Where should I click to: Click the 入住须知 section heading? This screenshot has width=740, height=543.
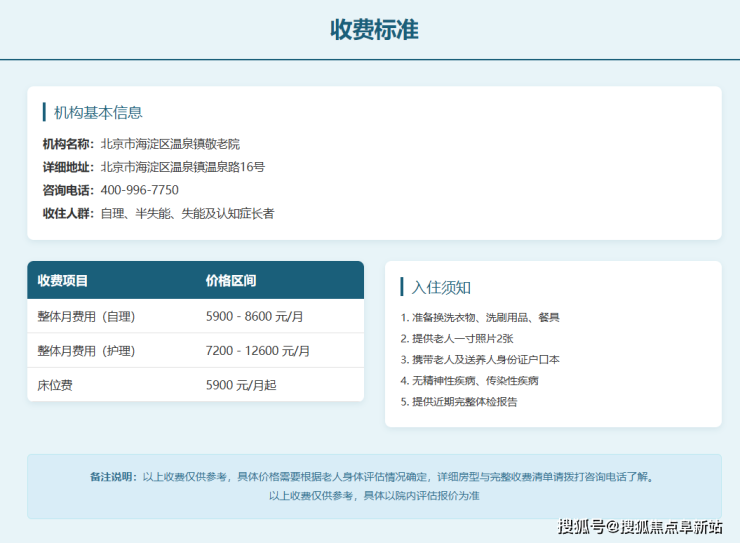coord(441,287)
